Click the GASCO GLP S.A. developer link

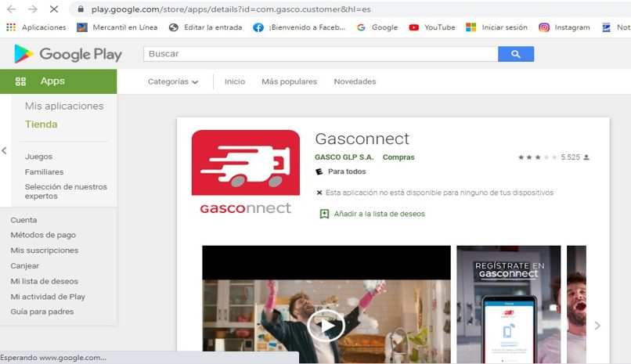[344, 157]
